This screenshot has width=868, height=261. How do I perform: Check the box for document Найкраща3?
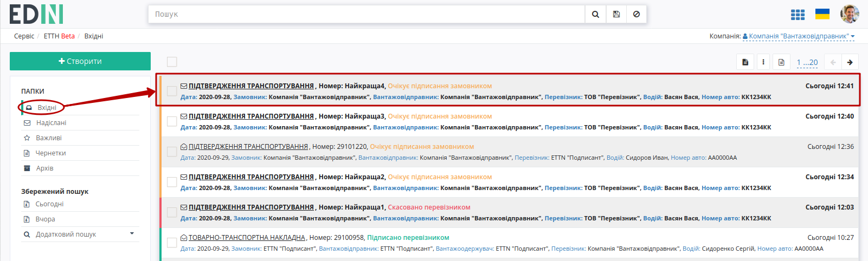tap(172, 121)
